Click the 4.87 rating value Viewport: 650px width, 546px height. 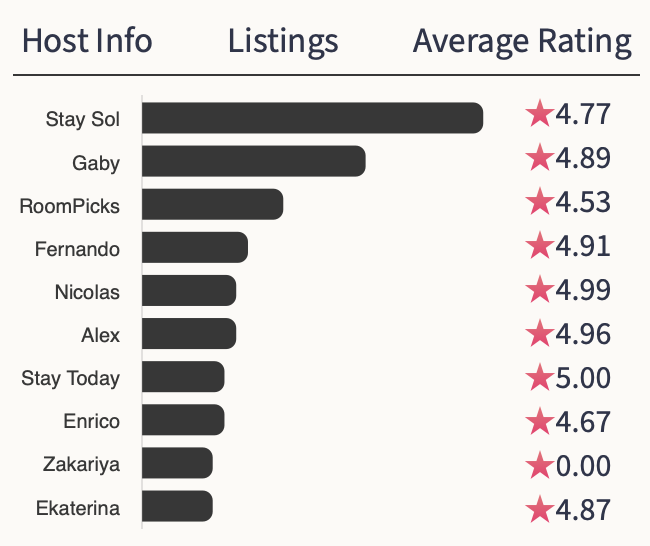pos(582,509)
